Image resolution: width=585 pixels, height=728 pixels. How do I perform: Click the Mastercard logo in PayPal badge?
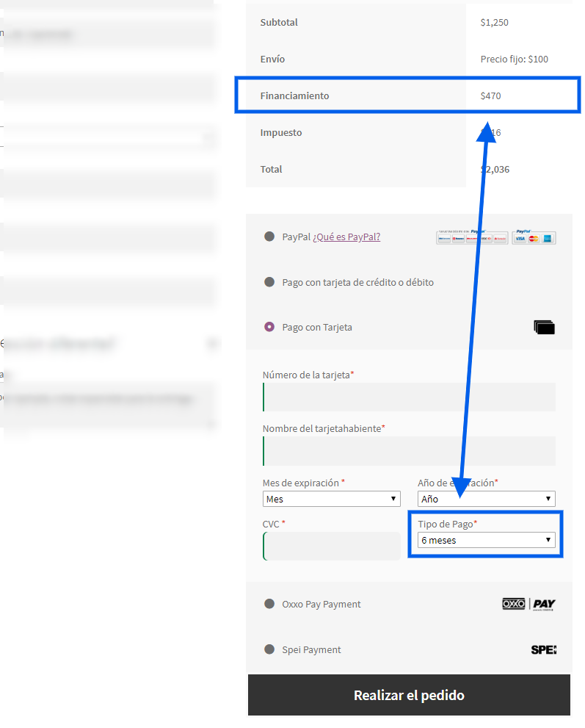(534, 239)
